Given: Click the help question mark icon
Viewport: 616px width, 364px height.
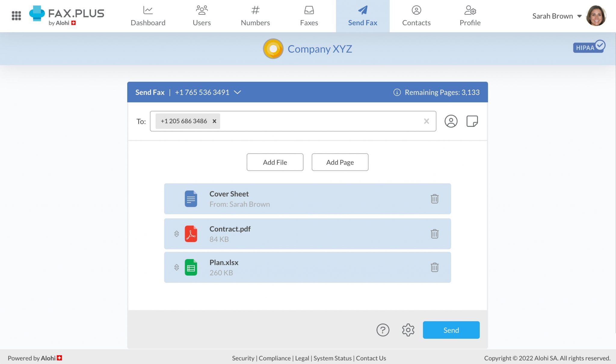Looking at the screenshot, I should [x=382, y=330].
